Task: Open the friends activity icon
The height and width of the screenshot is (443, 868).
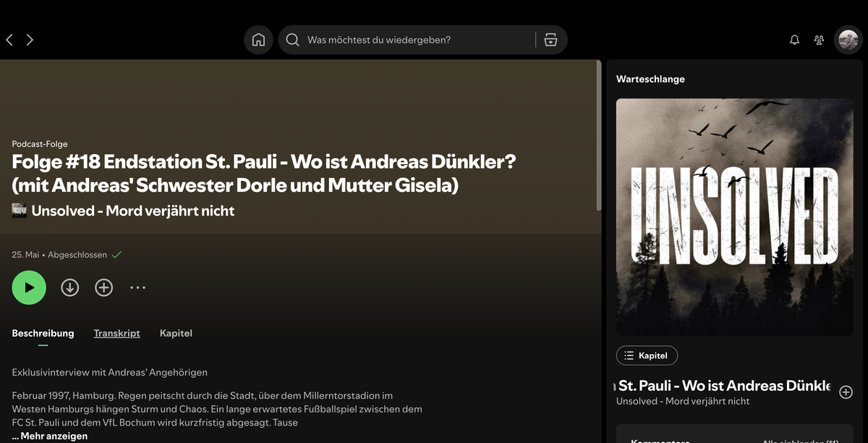Action: pyautogui.click(x=819, y=40)
